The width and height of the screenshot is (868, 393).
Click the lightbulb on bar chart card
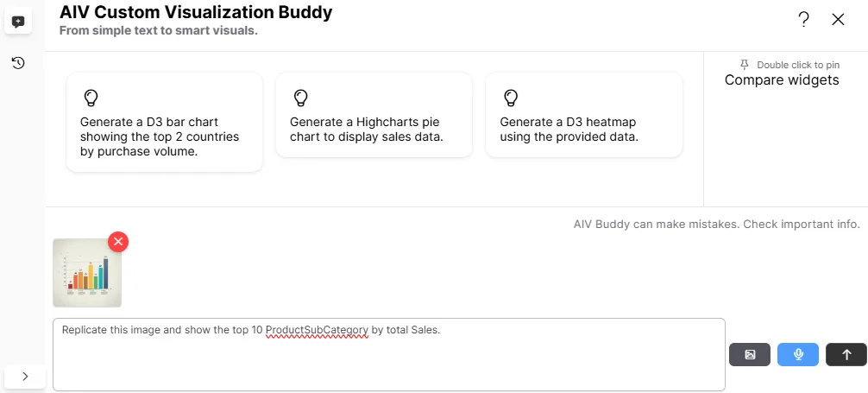click(x=91, y=97)
